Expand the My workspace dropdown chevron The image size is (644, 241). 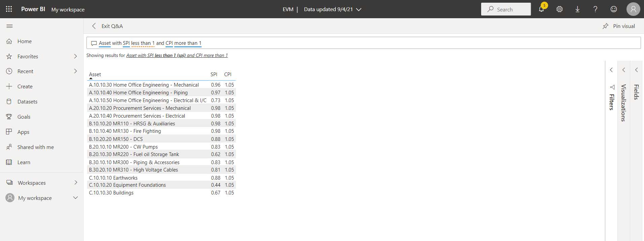pyautogui.click(x=75, y=198)
